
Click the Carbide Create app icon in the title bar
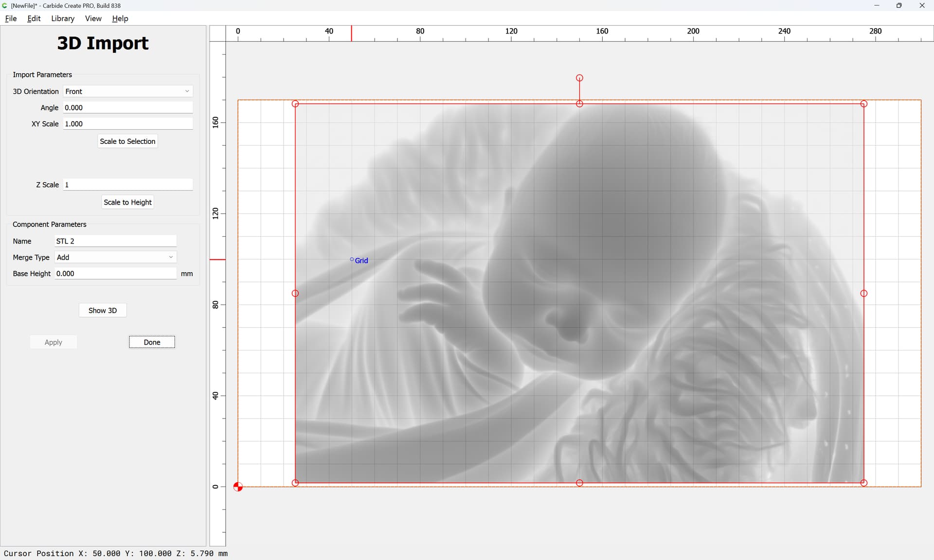point(5,5)
